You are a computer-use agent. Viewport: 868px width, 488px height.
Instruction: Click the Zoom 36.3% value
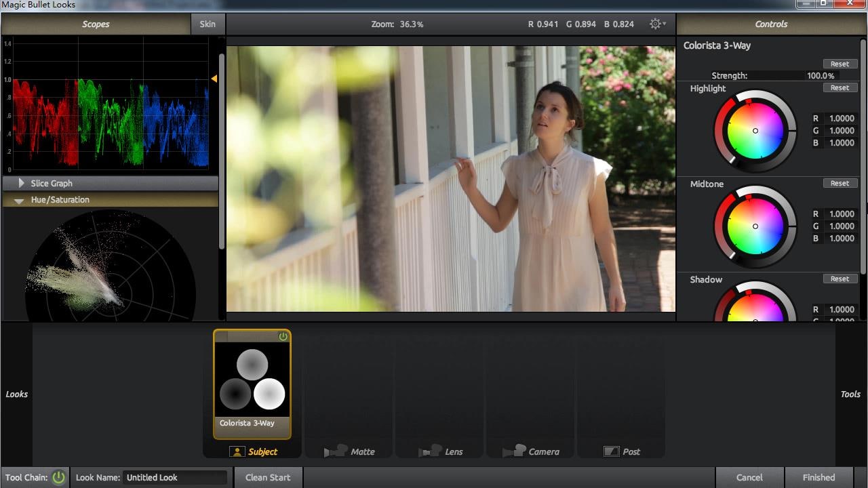[x=412, y=24]
